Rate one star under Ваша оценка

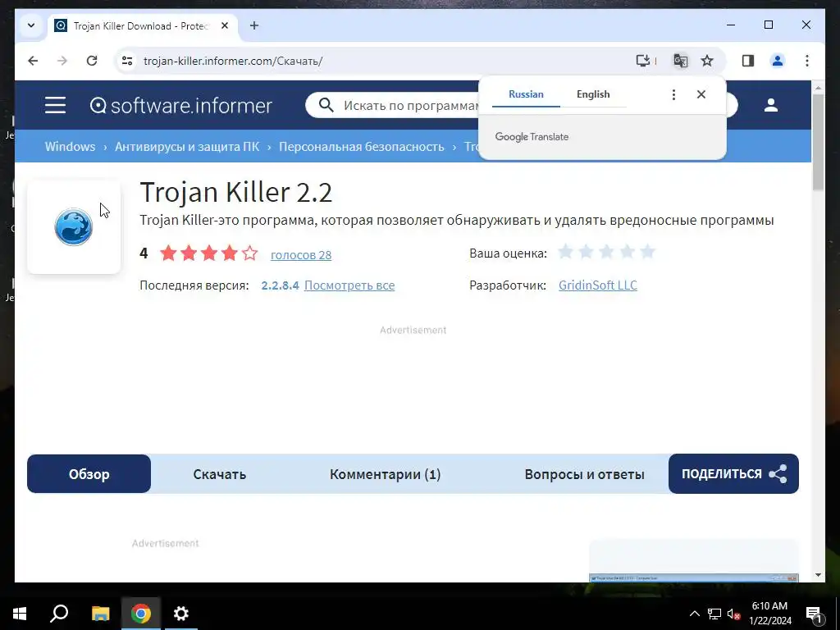tap(565, 251)
